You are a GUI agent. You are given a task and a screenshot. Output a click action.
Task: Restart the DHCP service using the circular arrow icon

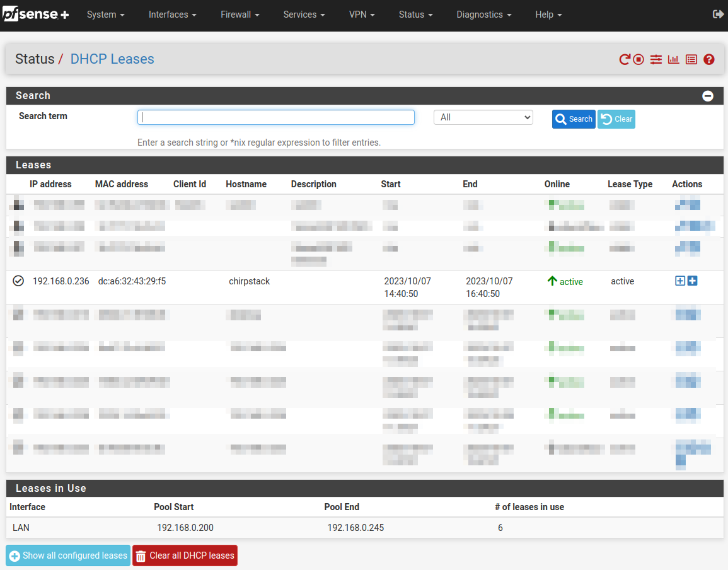pos(624,59)
